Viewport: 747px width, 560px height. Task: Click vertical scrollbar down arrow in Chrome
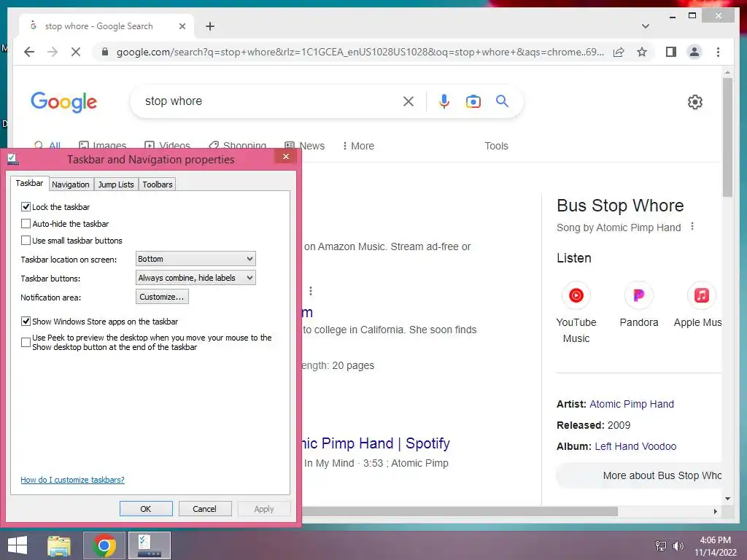coord(727,499)
